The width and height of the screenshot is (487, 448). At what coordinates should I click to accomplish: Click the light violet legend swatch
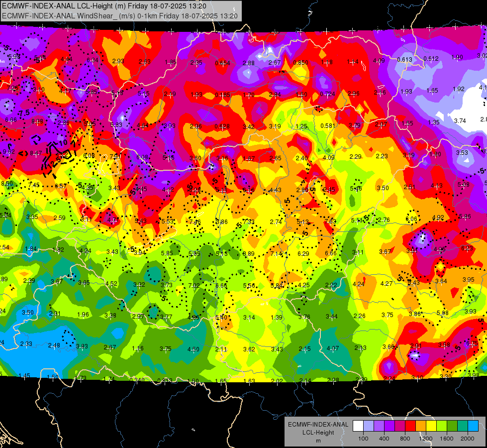coord(379,426)
